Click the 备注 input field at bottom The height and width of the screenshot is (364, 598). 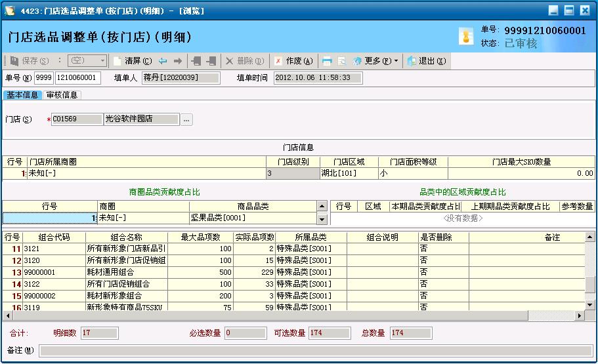point(315,350)
